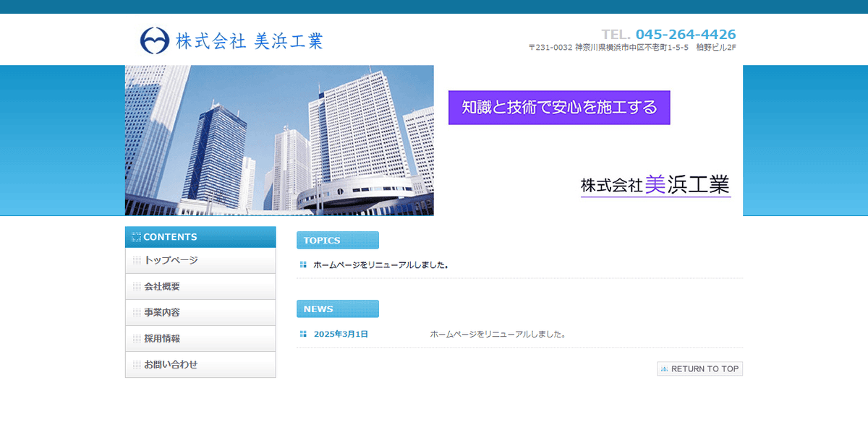Click the small icon beside お問い合わせ
The width and height of the screenshot is (868, 448).
137,364
